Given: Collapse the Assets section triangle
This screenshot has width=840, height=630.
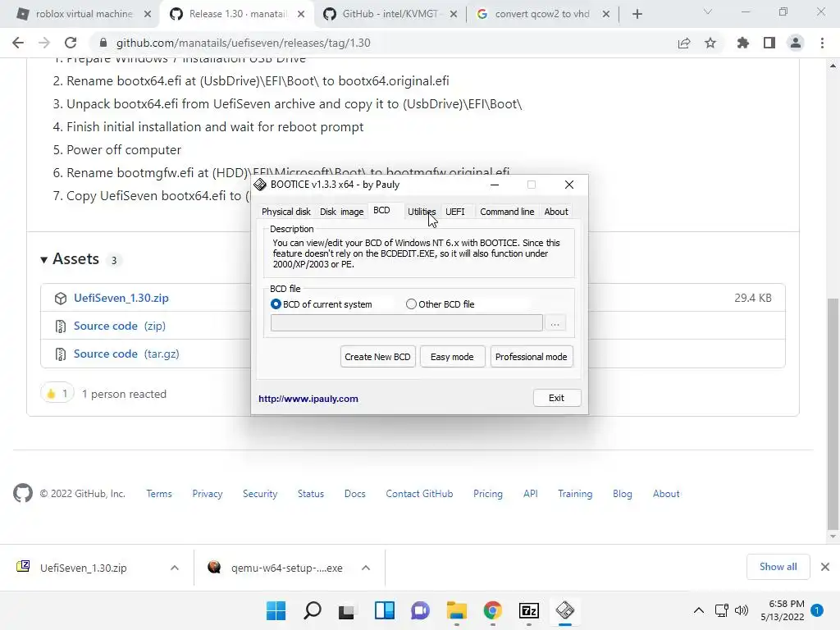Looking at the screenshot, I should (x=44, y=260).
